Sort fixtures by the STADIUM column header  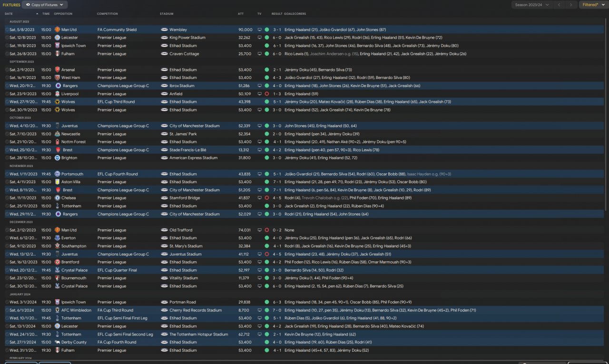tap(167, 14)
